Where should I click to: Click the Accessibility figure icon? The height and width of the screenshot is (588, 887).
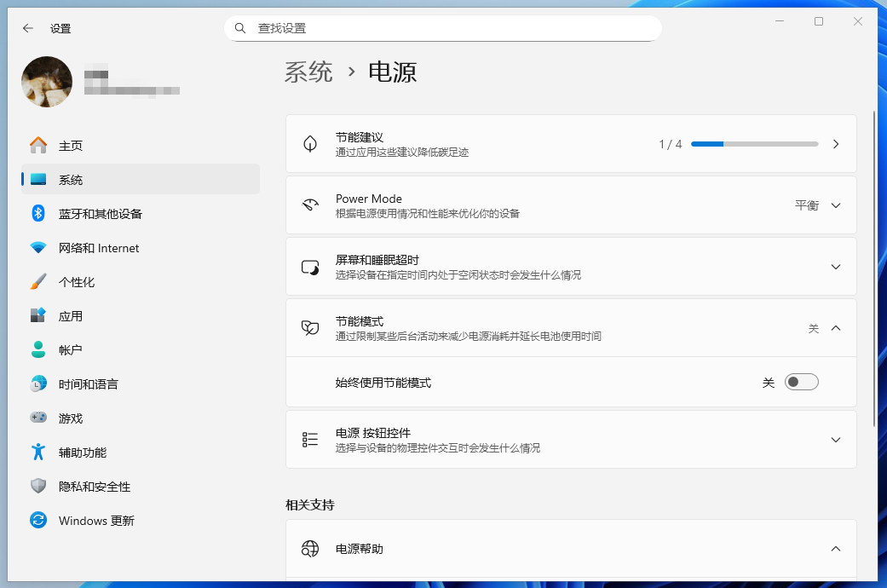[x=38, y=452]
